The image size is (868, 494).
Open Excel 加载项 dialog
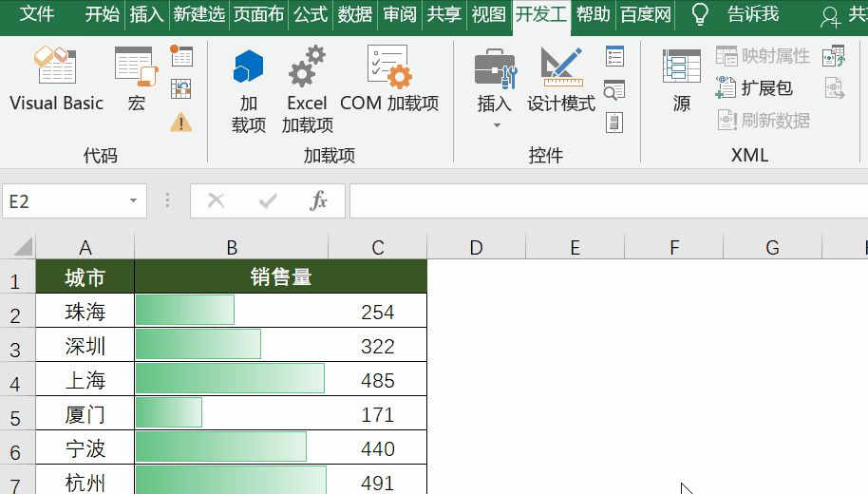308,89
